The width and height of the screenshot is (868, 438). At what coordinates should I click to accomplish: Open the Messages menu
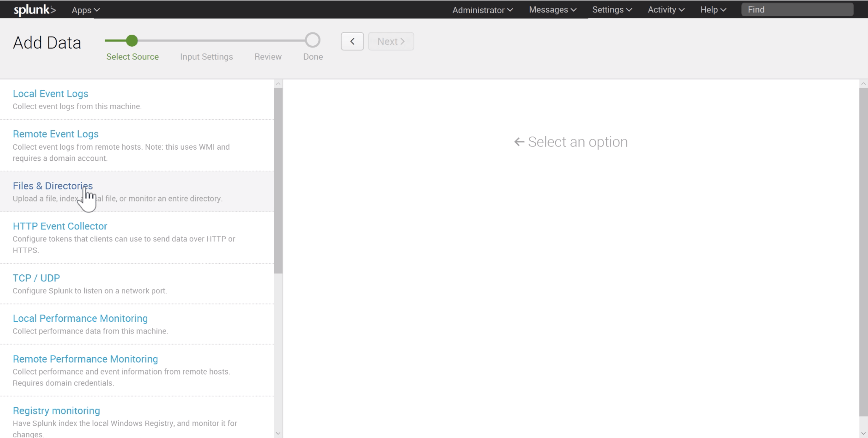[x=552, y=9]
